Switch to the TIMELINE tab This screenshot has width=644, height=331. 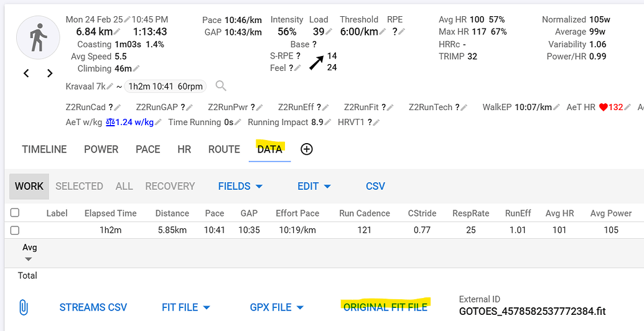(44, 149)
